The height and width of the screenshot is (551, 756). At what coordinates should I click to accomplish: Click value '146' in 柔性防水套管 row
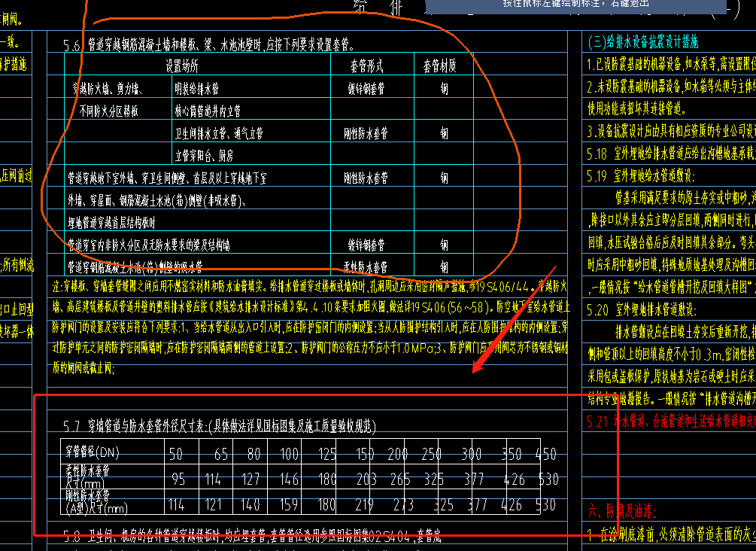point(290,479)
